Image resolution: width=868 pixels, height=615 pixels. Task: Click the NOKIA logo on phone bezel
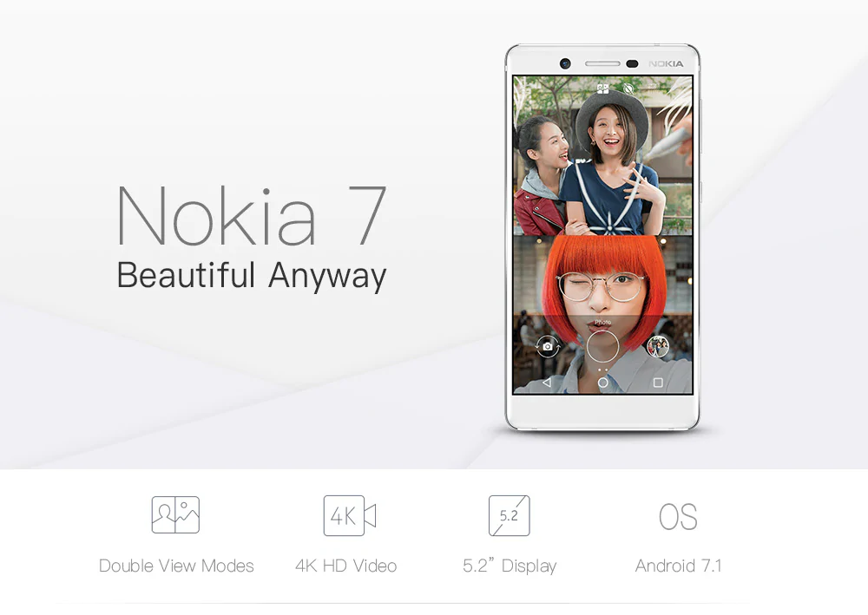tap(666, 64)
